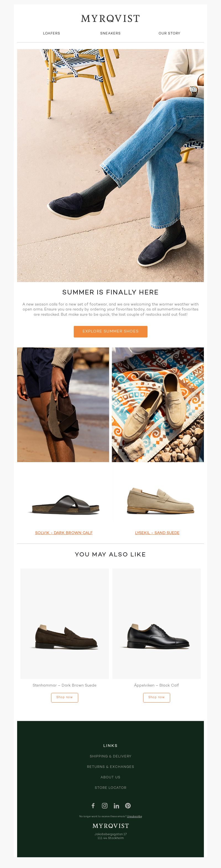Go to the Loafers menu item

[x=51, y=33]
